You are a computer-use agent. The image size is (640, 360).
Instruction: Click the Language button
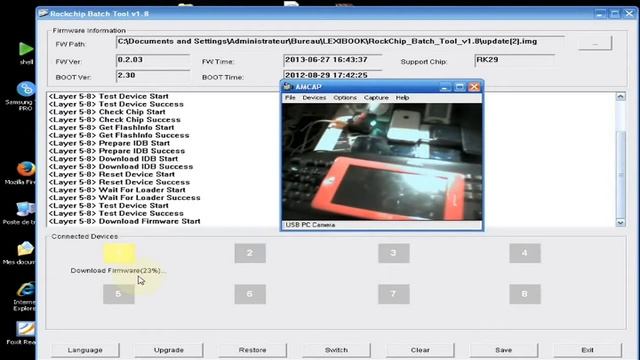pyautogui.click(x=85, y=350)
